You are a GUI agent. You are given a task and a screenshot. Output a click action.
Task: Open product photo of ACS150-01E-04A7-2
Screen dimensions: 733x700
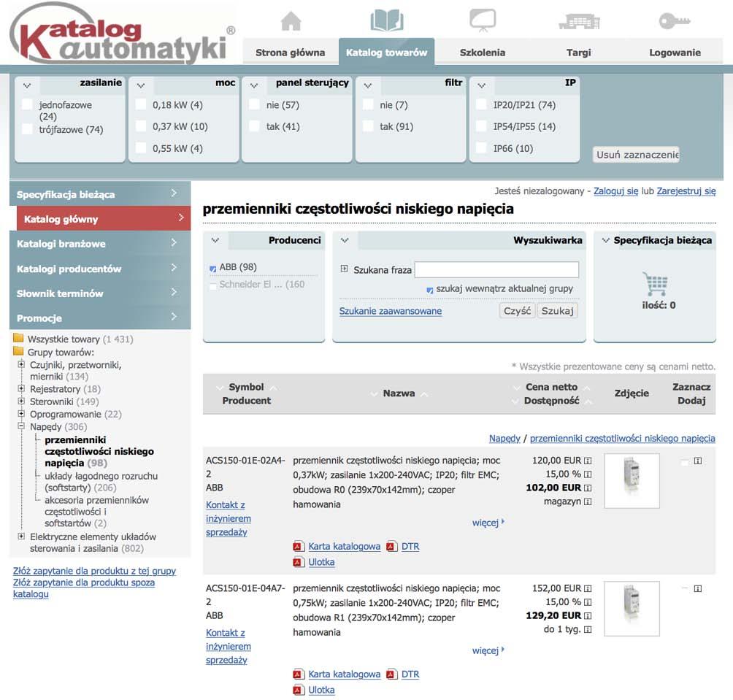point(632,609)
